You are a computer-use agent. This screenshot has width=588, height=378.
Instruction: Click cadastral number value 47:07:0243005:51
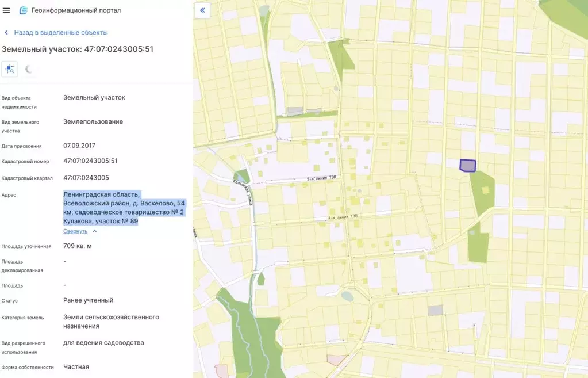coord(90,161)
